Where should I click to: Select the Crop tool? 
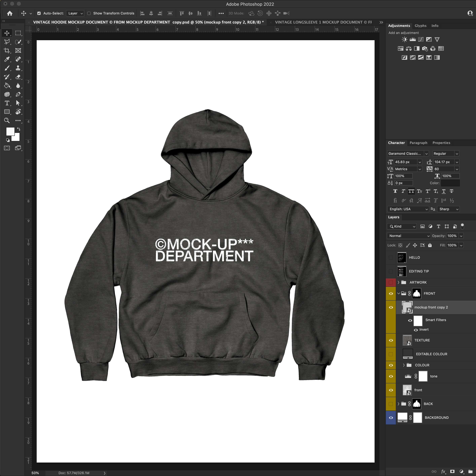pos(7,50)
